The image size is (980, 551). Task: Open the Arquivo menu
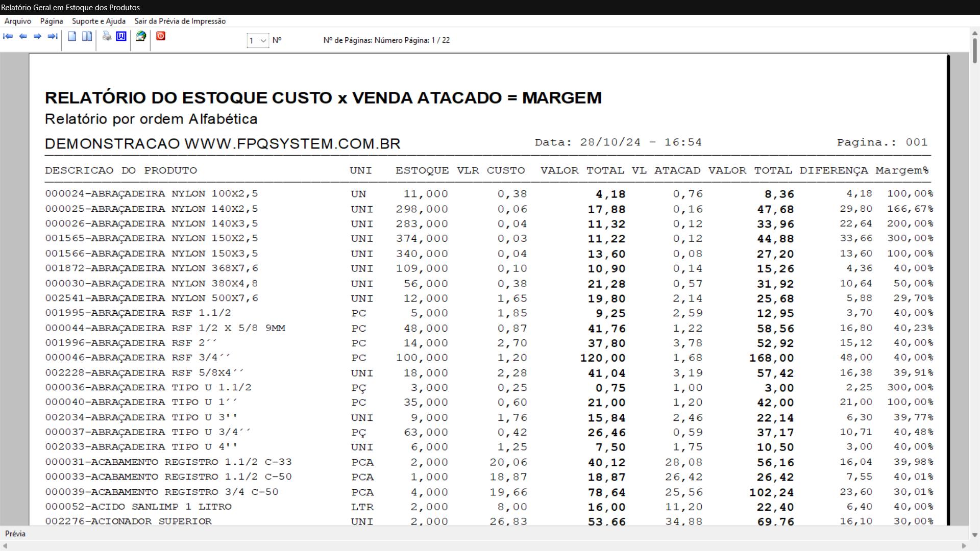click(x=18, y=21)
